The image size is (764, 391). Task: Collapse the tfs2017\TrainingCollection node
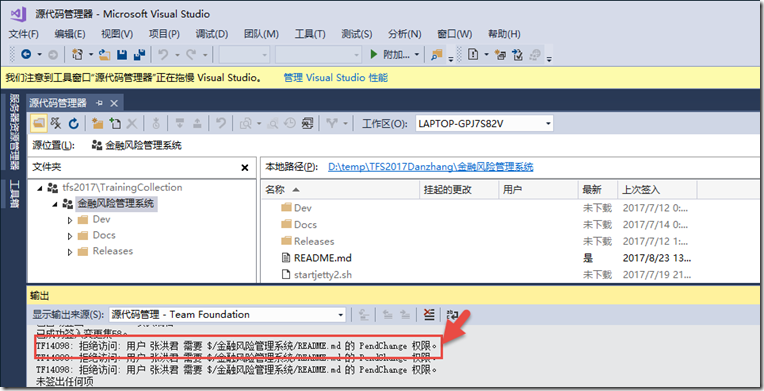40,188
